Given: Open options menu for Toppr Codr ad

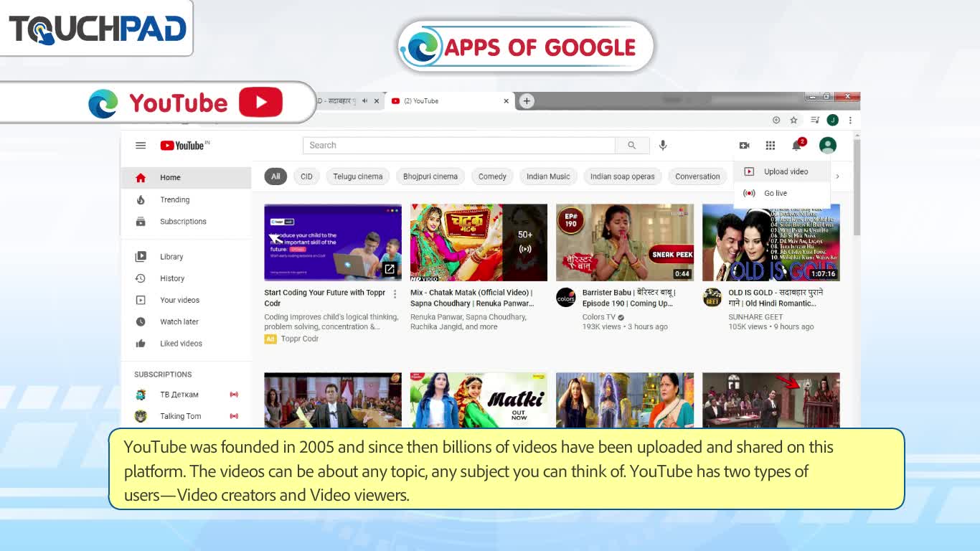Looking at the screenshot, I should coord(395,293).
